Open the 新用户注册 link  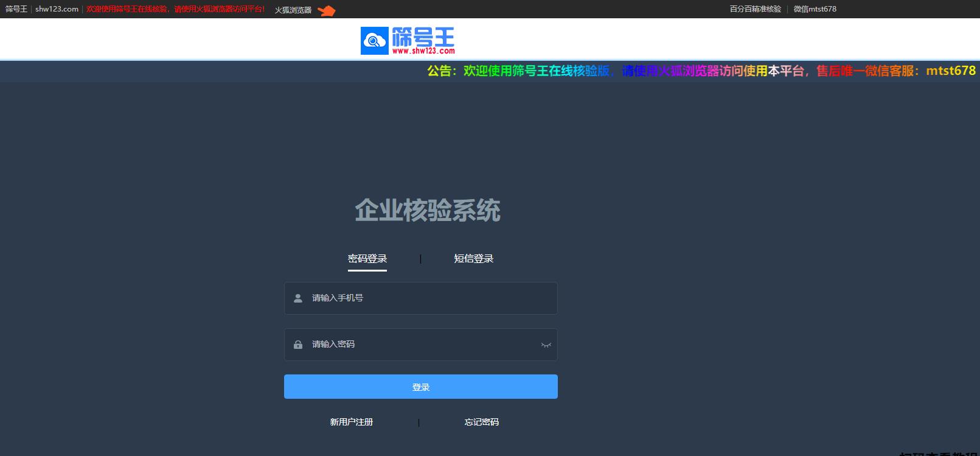tap(352, 422)
